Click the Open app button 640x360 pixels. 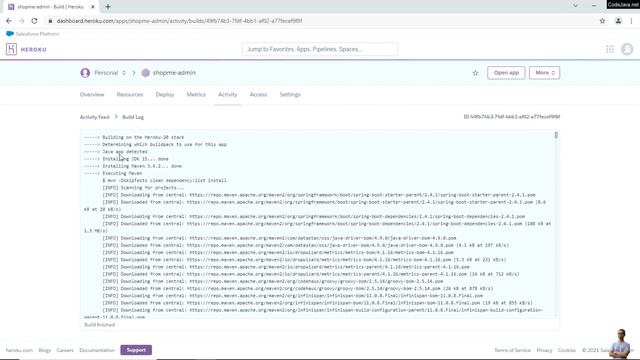click(x=506, y=73)
